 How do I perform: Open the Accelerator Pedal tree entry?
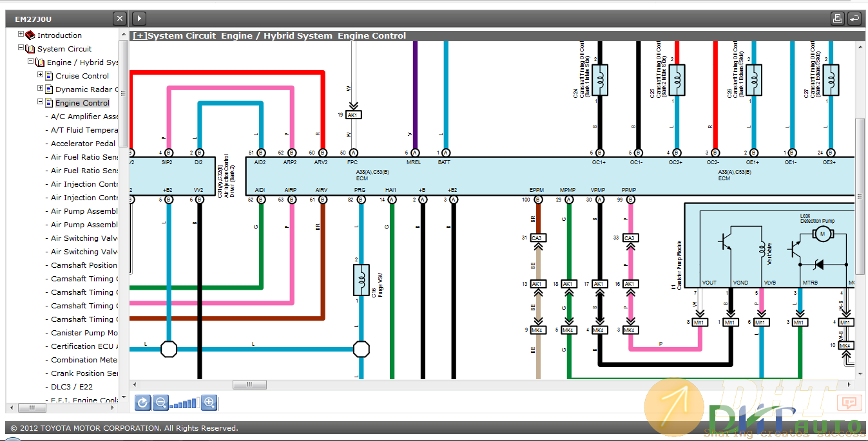[x=83, y=144]
